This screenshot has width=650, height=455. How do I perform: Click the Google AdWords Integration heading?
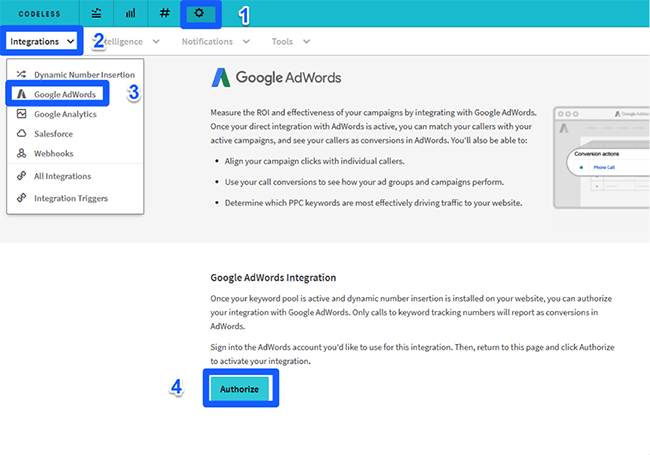273,278
